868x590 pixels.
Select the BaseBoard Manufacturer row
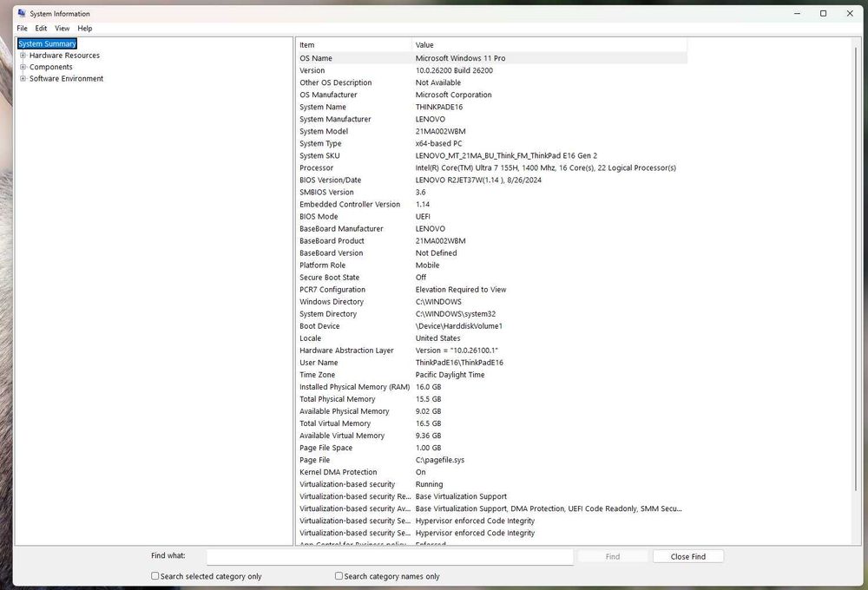tap(491, 228)
